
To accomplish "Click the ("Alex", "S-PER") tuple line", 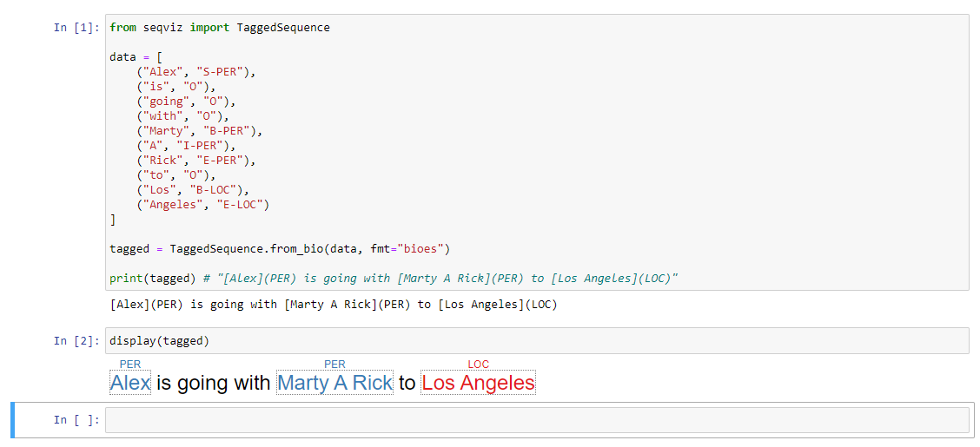I will 195,72.
